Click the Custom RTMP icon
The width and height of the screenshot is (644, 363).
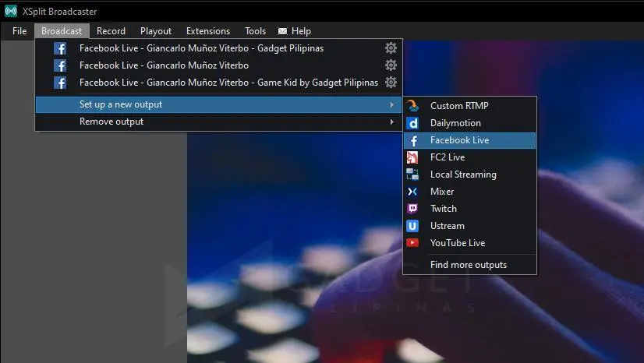coord(412,106)
